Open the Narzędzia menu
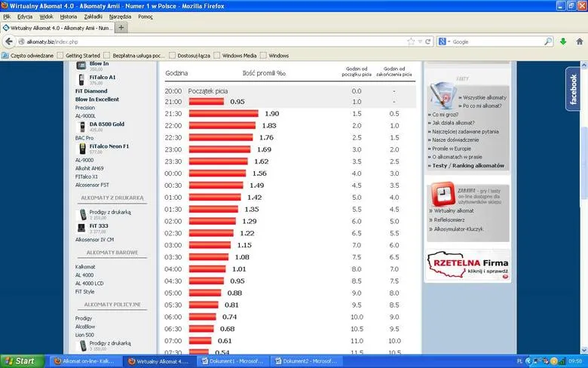The image size is (588, 368). (x=120, y=17)
